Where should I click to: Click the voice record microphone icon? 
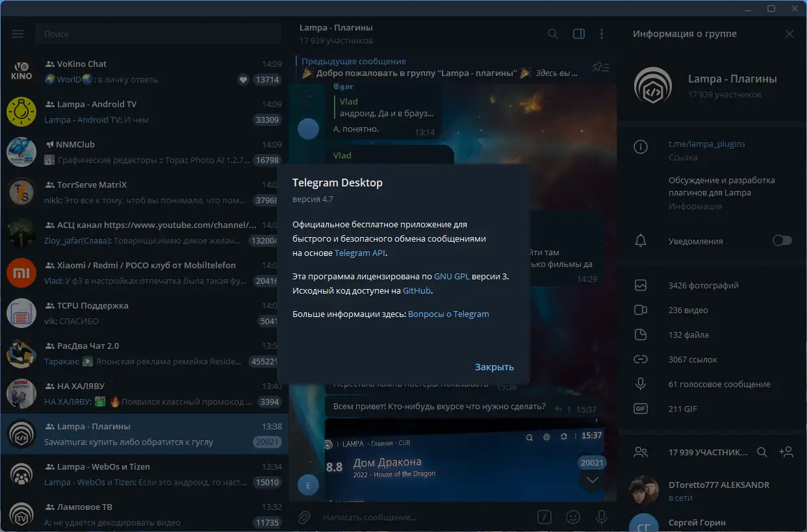pos(602,517)
